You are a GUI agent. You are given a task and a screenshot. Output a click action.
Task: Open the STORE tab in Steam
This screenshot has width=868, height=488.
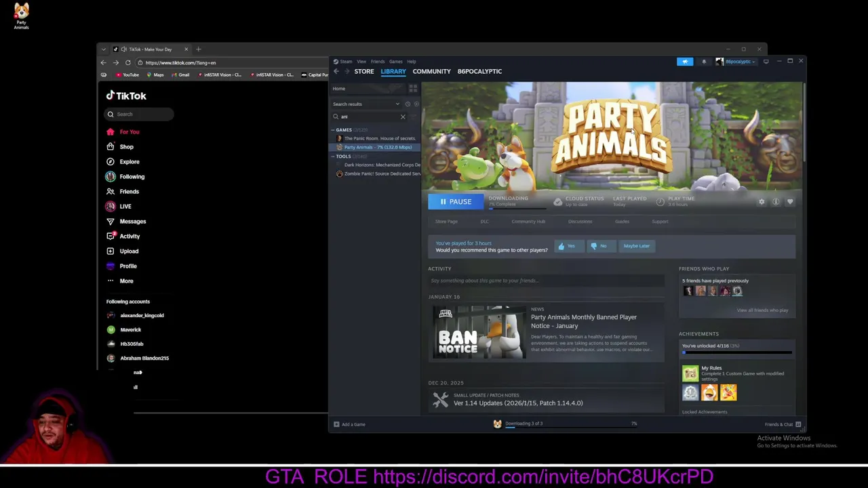click(363, 71)
